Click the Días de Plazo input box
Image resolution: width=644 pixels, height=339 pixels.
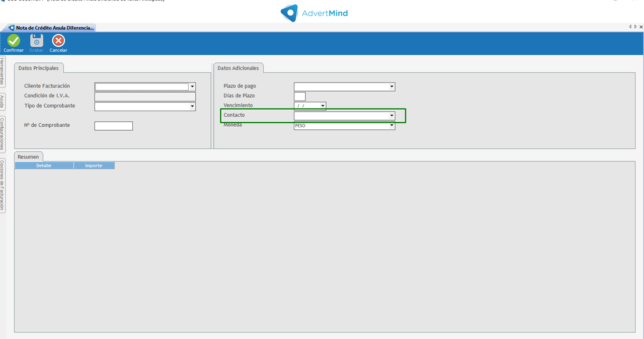(299, 97)
